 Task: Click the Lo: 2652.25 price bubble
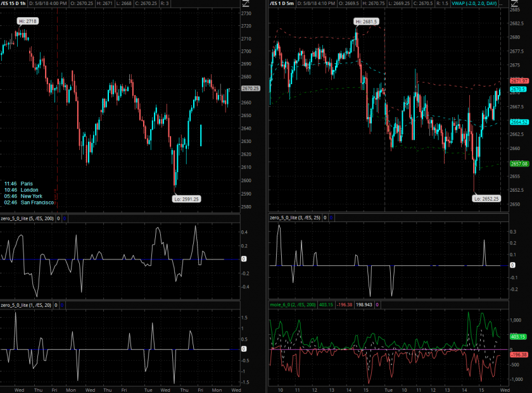pyautogui.click(x=486, y=198)
